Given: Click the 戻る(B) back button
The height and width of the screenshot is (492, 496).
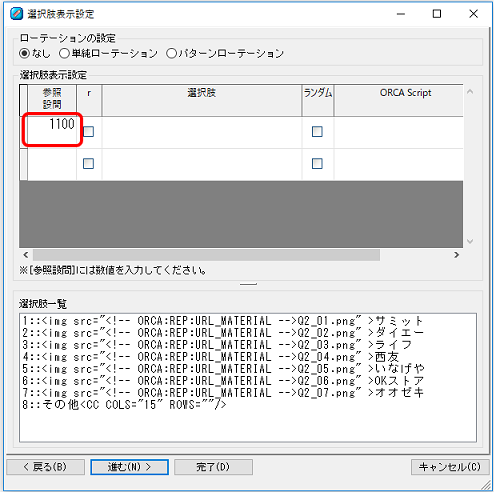Looking at the screenshot, I should click(45, 467).
